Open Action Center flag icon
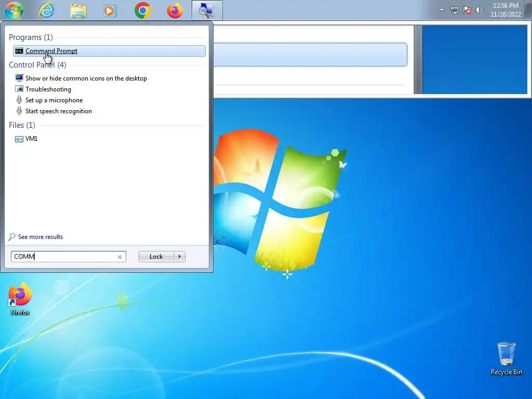532x399 pixels. pyautogui.click(x=467, y=10)
